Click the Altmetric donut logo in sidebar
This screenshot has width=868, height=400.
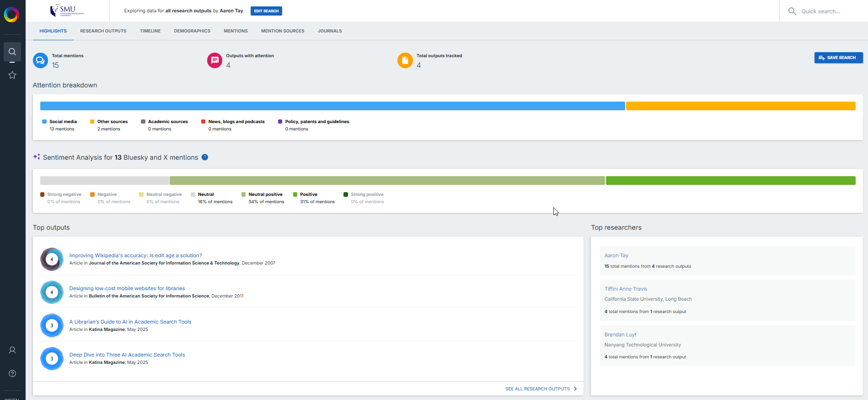[11, 15]
